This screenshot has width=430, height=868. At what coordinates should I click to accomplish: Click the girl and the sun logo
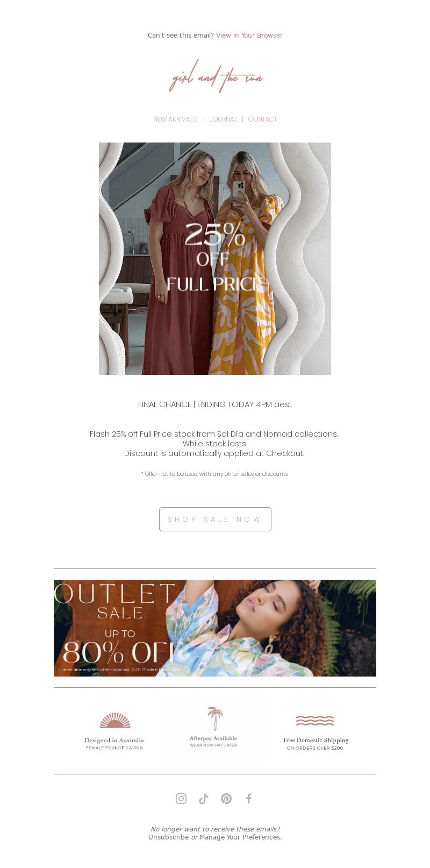pos(216,76)
